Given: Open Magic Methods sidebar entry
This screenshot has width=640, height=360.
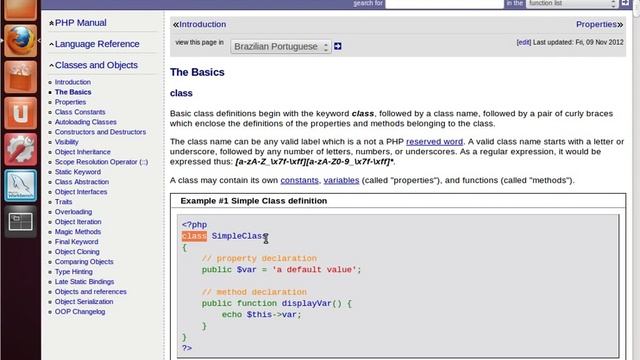Looking at the screenshot, I should [x=78, y=232].
